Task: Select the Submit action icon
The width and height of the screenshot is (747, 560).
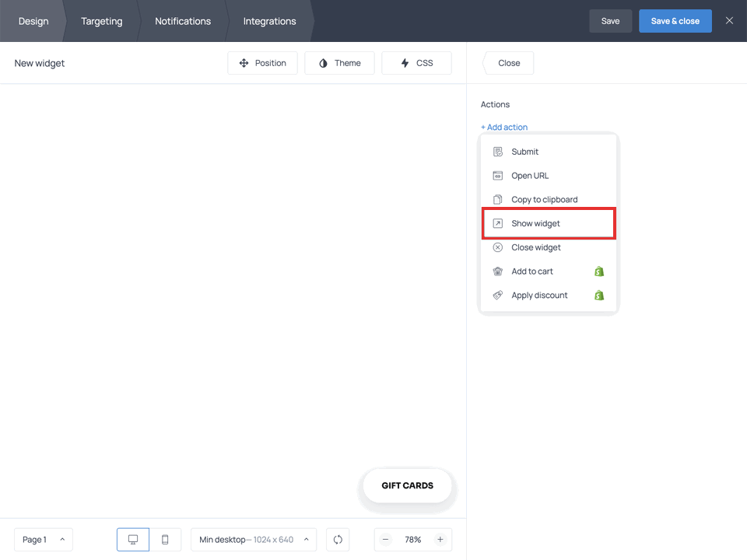Action: click(497, 152)
